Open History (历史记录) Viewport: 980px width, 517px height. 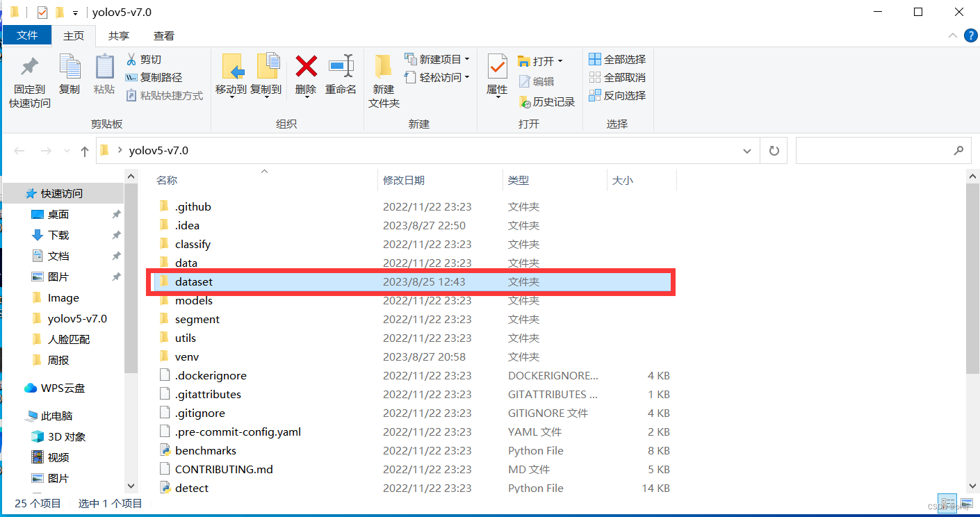coord(546,101)
